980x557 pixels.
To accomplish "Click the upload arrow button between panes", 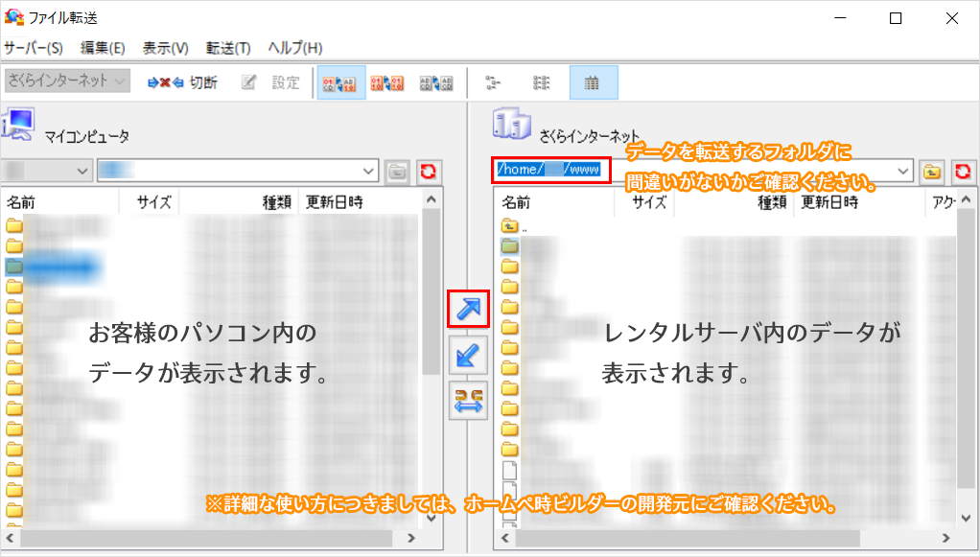I will click(469, 309).
